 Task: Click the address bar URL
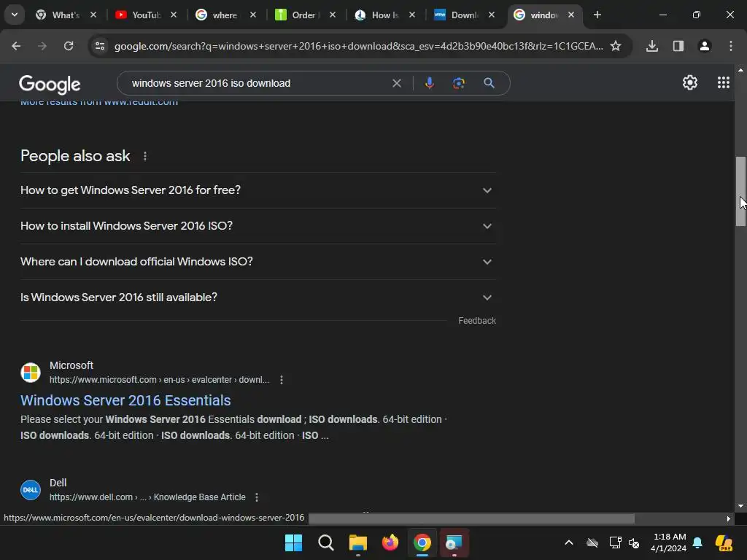(x=358, y=46)
